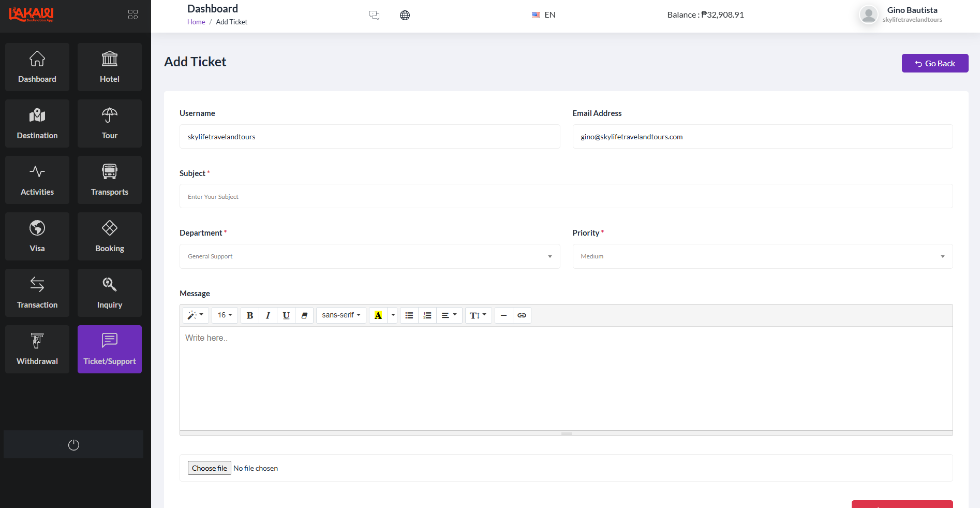Click the eraser remove-font-style button
This screenshot has width=980, height=508.
[x=304, y=315]
